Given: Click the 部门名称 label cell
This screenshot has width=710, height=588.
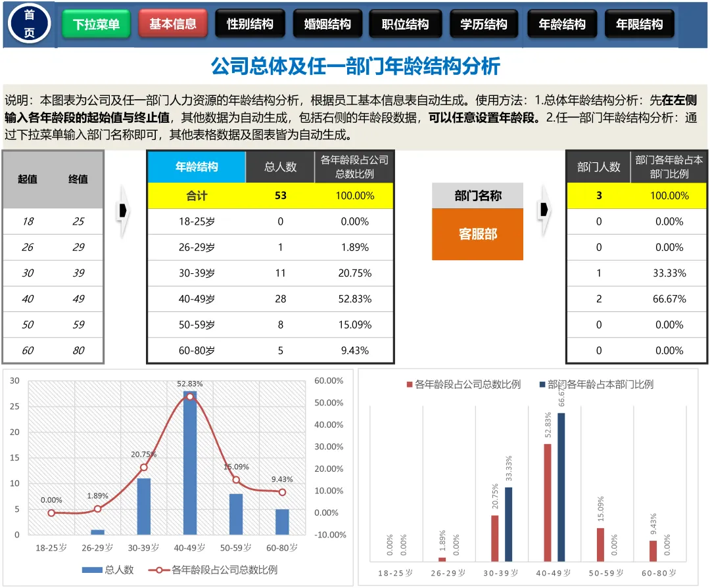Looking at the screenshot, I should (x=478, y=196).
